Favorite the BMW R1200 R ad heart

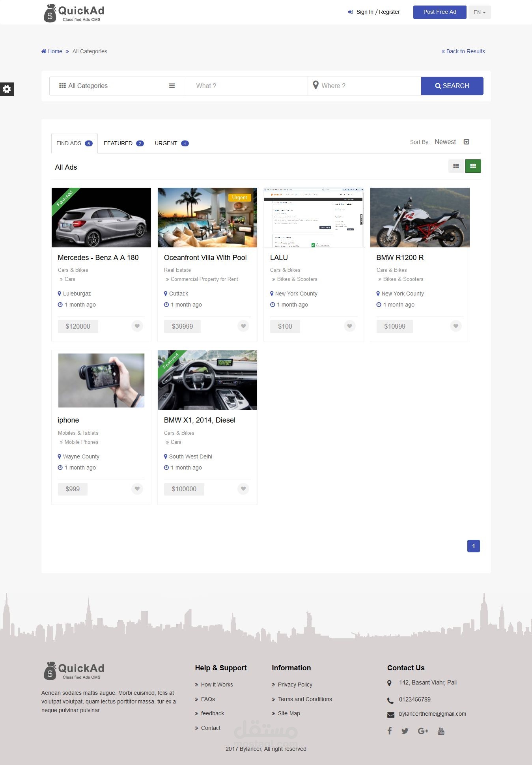pyautogui.click(x=455, y=326)
